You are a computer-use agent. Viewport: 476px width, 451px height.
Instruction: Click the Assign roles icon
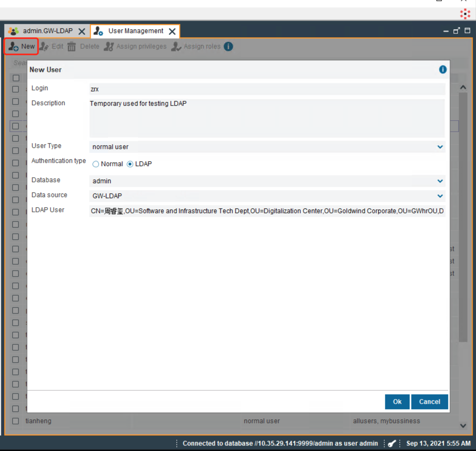176,46
